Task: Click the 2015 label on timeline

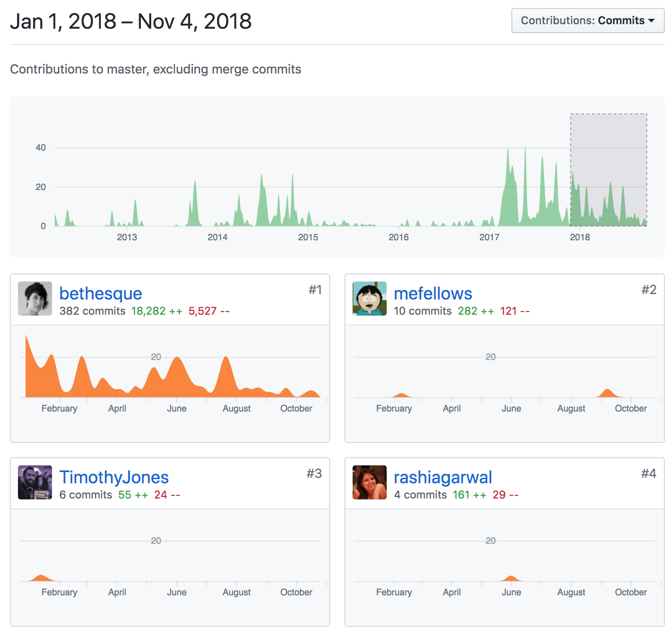Action: [308, 237]
